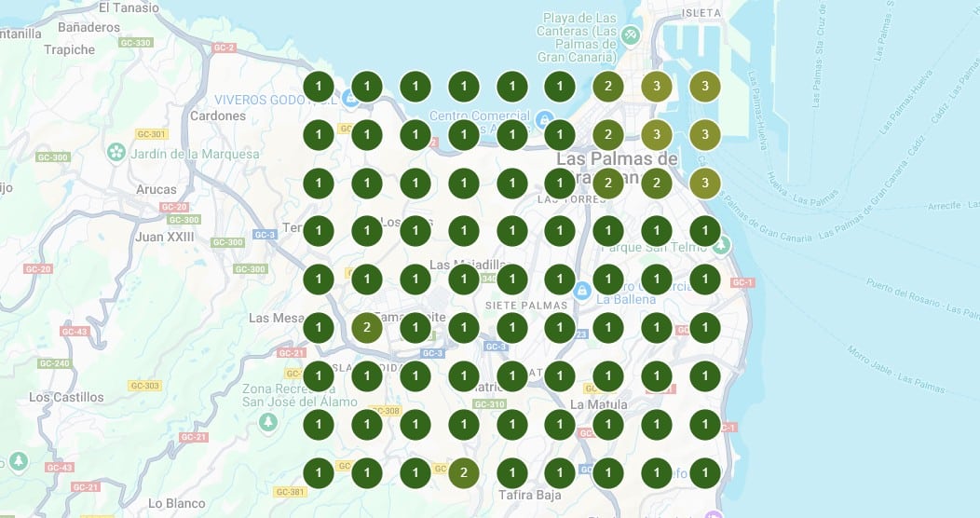
Task: Open the Viveros Godoy shop pin
Action: [350, 99]
